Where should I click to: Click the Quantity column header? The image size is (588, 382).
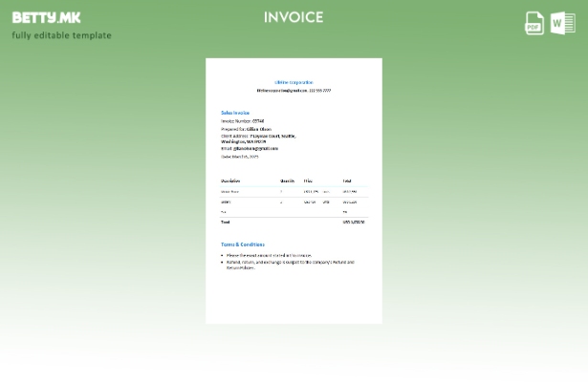287,180
